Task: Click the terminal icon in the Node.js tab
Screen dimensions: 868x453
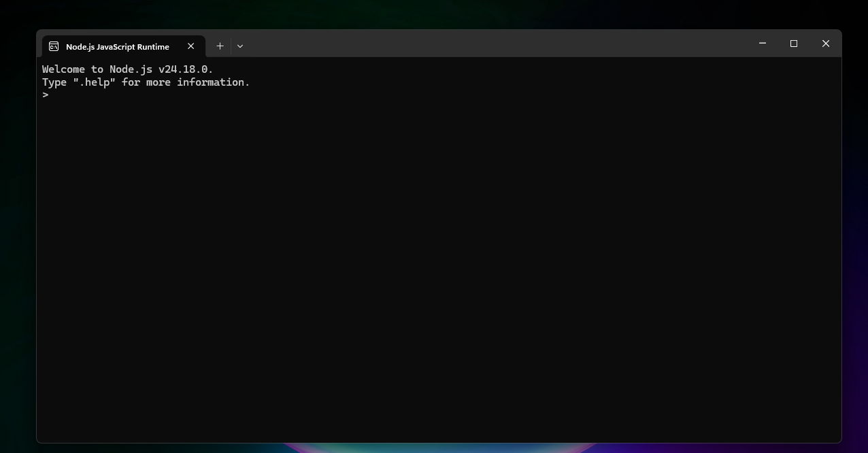Action: [54, 46]
